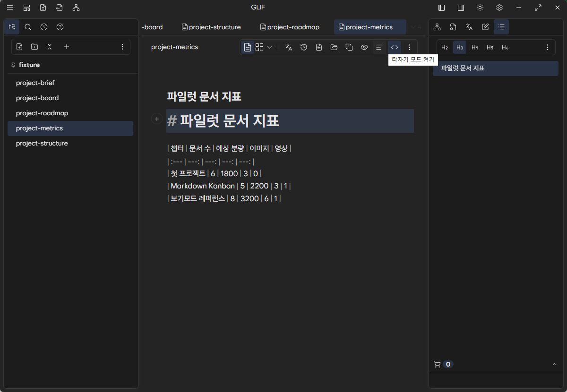567x392 pixels.
Task: Select the project-metrics tab
Action: coord(370,27)
